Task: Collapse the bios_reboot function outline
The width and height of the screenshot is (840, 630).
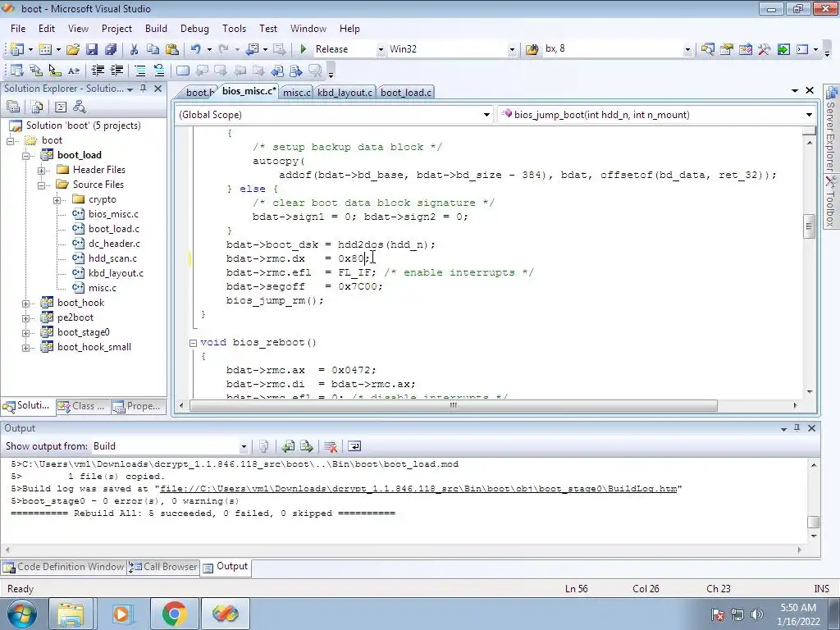Action: tap(193, 343)
